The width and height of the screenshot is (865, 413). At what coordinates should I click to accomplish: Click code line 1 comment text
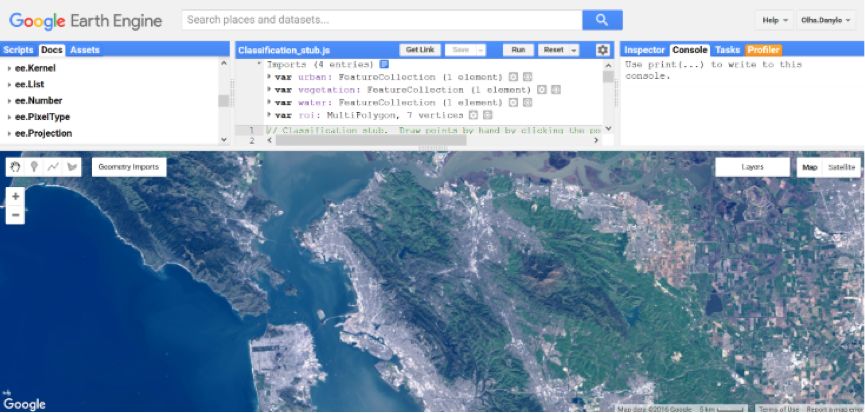(x=433, y=130)
